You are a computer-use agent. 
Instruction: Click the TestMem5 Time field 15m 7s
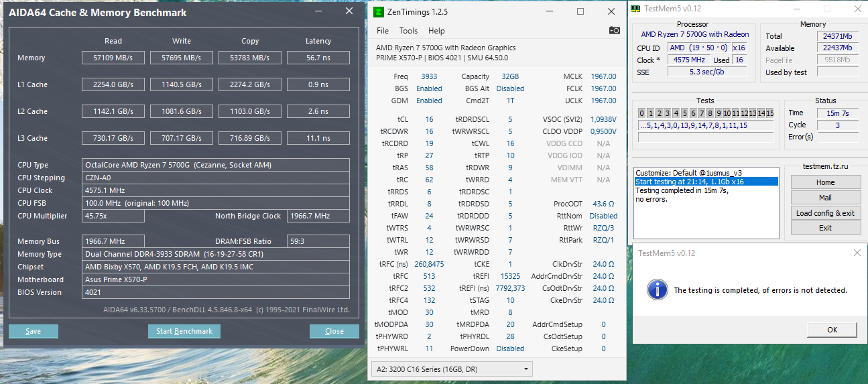click(838, 113)
